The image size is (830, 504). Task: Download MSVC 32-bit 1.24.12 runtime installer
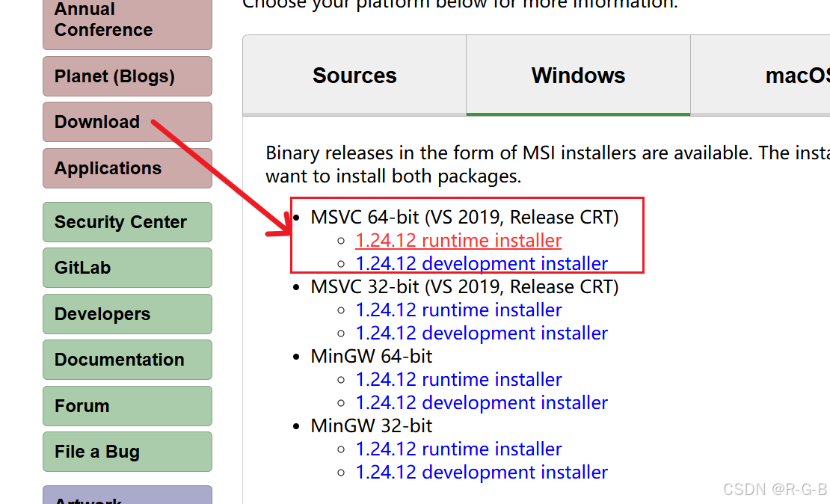(458, 310)
